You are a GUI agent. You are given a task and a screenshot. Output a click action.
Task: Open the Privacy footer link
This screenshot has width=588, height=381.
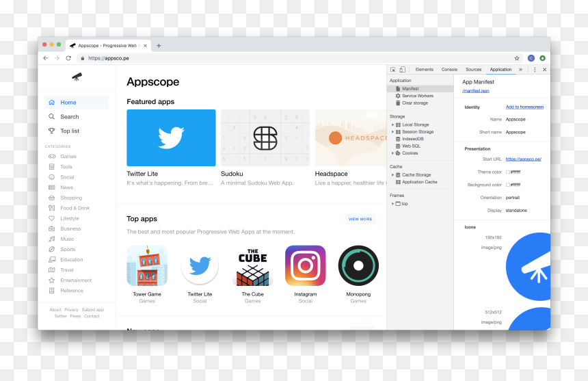71,310
